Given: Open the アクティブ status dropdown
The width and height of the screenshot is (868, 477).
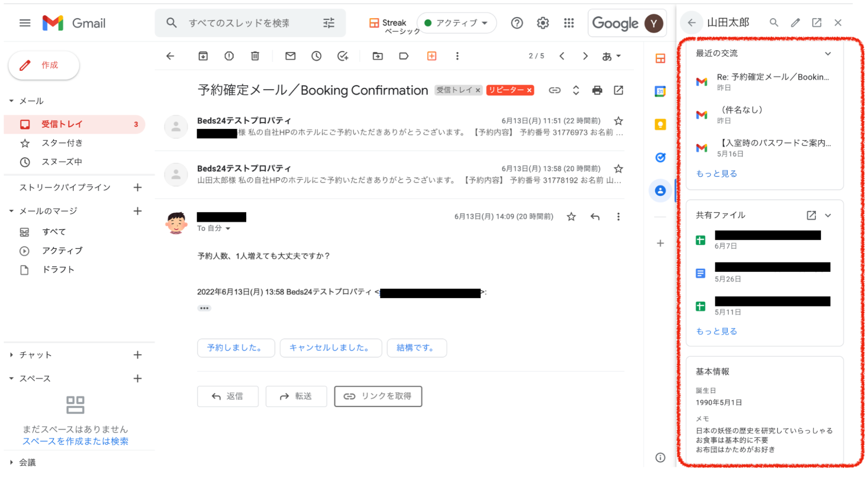Looking at the screenshot, I should [x=456, y=23].
